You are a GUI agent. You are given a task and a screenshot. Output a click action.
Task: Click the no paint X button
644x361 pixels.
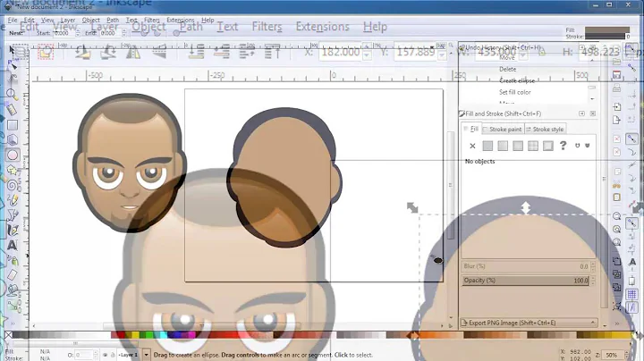click(x=472, y=146)
